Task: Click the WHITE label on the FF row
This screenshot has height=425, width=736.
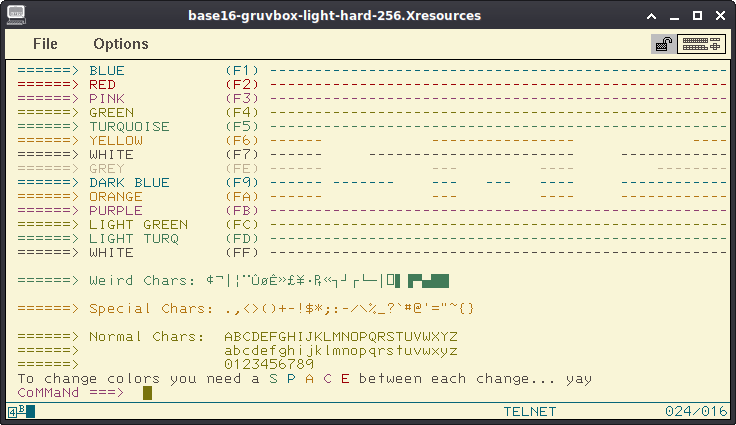Action: click(x=112, y=253)
